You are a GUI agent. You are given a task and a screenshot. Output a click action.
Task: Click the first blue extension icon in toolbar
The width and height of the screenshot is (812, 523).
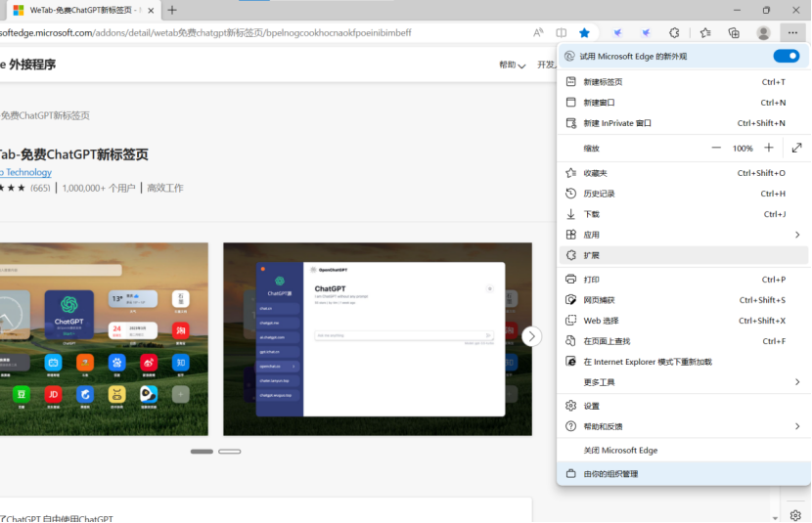click(x=617, y=33)
